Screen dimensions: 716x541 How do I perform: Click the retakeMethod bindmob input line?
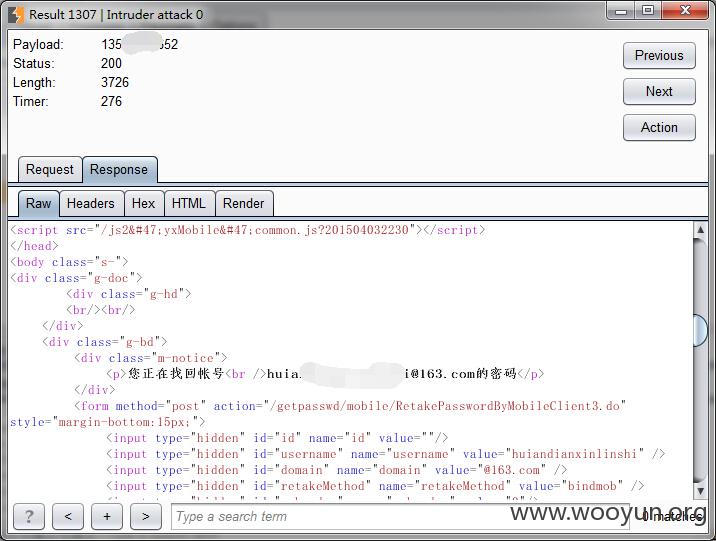pyautogui.click(x=375, y=486)
